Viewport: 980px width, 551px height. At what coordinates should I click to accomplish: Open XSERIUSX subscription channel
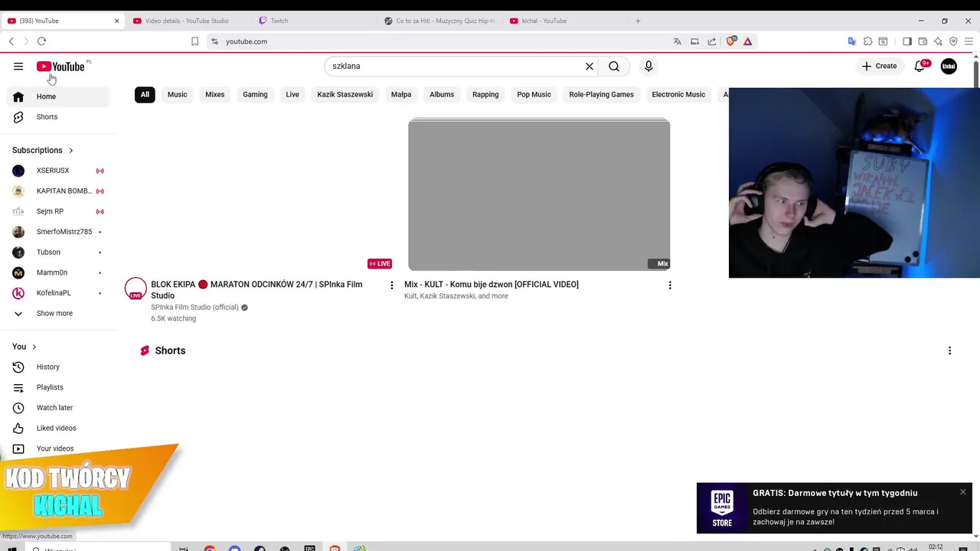tap(58, 171)
